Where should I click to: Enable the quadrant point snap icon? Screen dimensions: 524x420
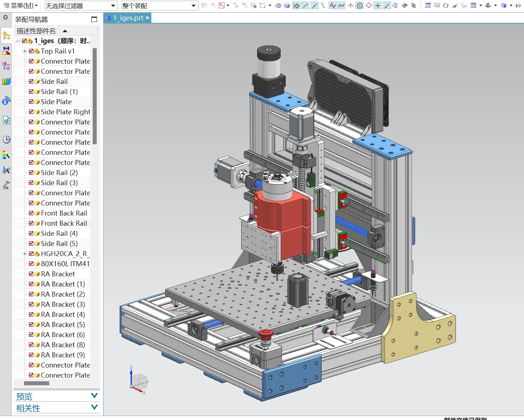point(369,5)
